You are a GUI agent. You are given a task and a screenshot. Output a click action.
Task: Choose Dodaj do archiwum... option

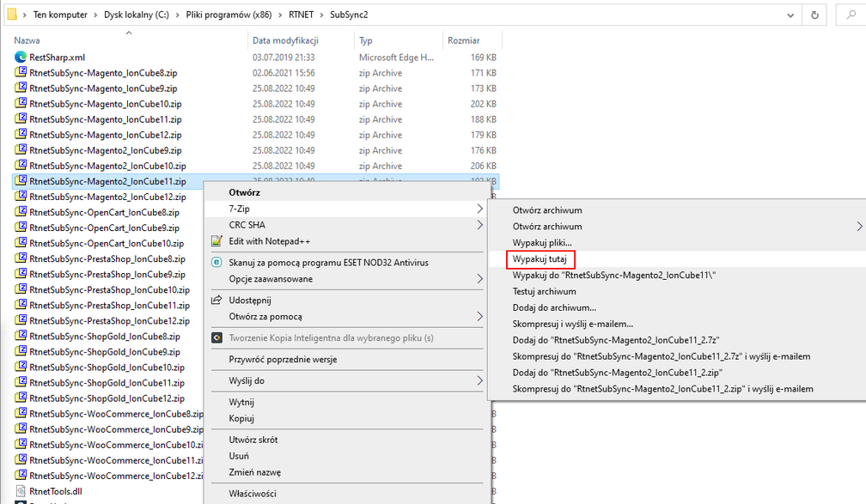click(554, 307)
